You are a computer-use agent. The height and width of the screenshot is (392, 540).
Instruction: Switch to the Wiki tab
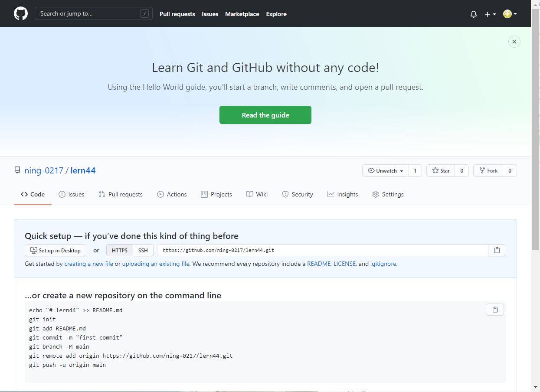click(x=257, y=194)
